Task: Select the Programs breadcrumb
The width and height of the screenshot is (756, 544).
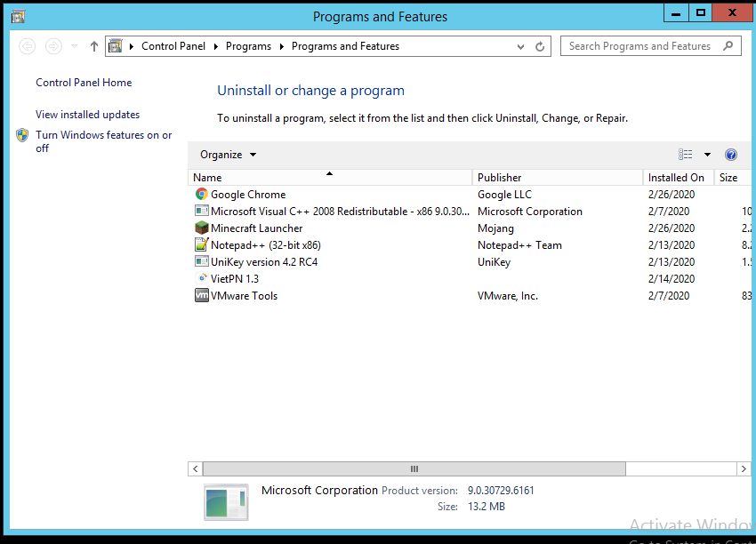Action: 248,46
